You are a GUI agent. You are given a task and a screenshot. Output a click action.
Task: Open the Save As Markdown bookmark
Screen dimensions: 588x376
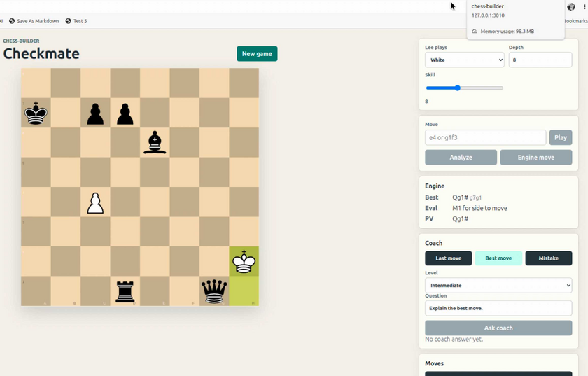coord(34,21)
